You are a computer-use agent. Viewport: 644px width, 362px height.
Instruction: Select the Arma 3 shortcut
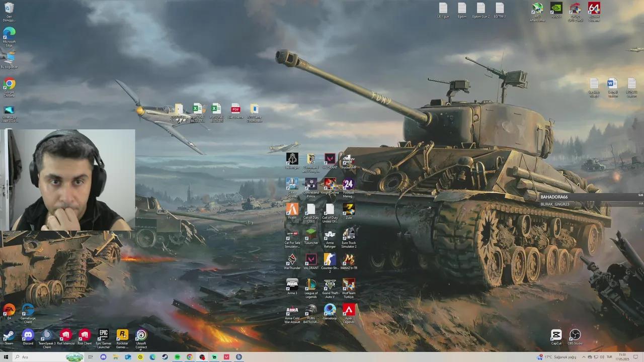pyautogui.click(x=292, y=287)
